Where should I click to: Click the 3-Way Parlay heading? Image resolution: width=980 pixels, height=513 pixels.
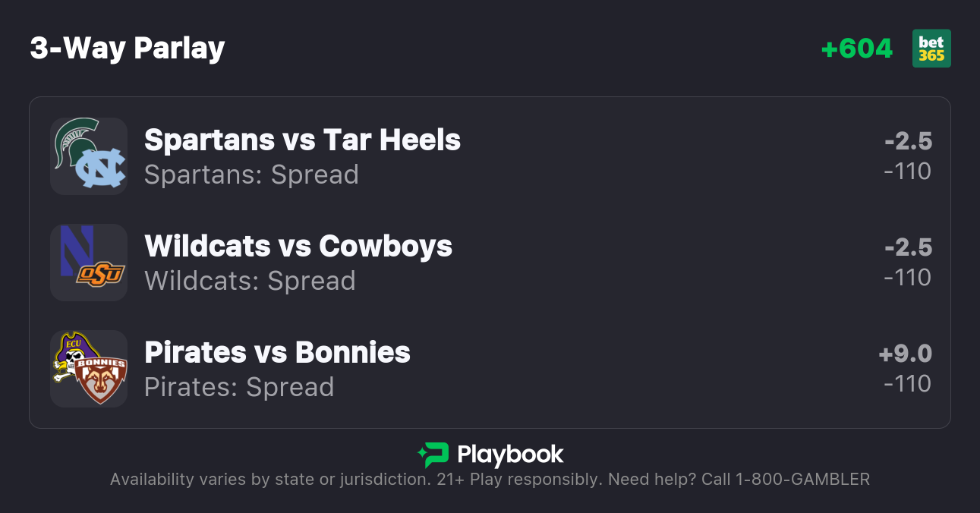point(128,49)
